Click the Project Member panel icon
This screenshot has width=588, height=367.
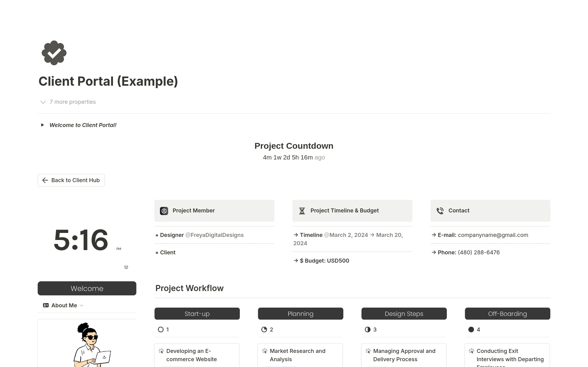(164, 210)
